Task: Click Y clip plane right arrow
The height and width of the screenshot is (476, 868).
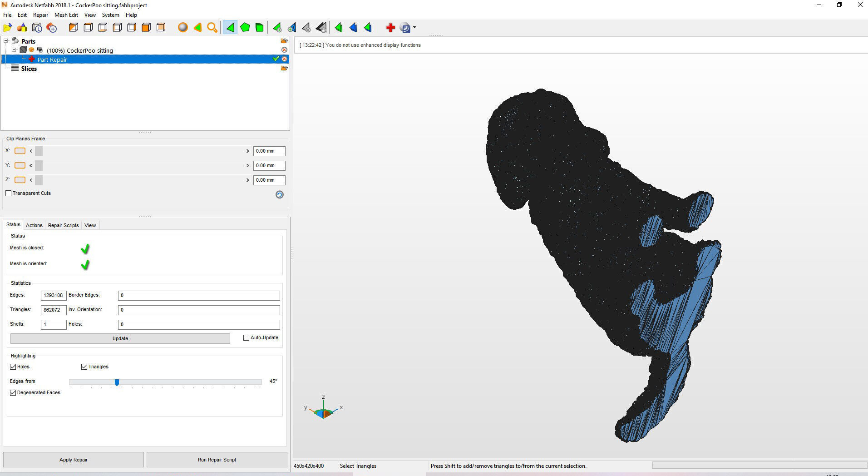Action: pyautogui.click(x=248, y=165)
